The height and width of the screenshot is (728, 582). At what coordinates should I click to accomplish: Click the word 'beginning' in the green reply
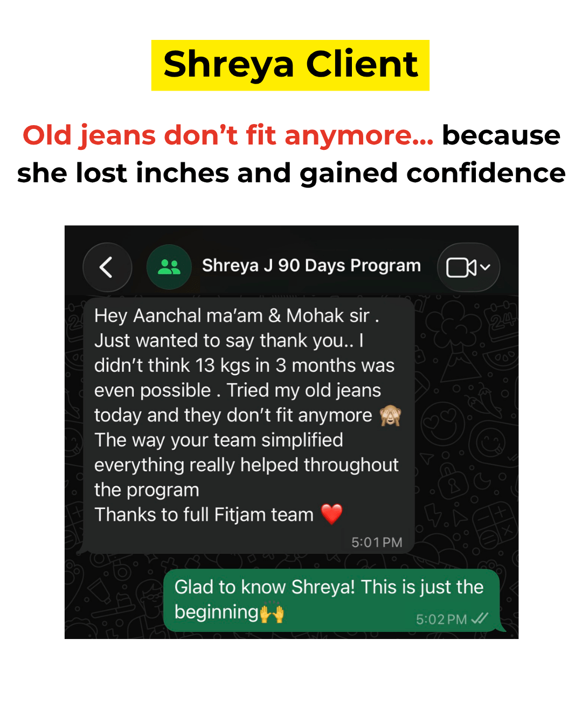pyautogui.click(x=217, y=613)
